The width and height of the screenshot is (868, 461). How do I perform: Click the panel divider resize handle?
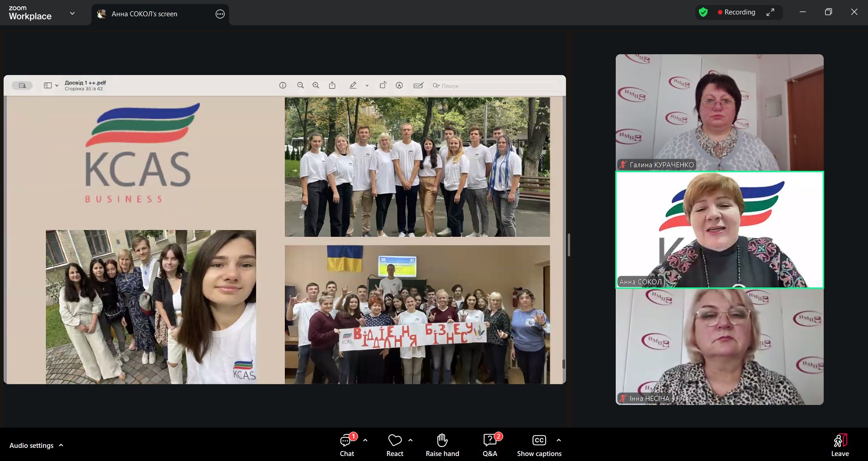569,245
